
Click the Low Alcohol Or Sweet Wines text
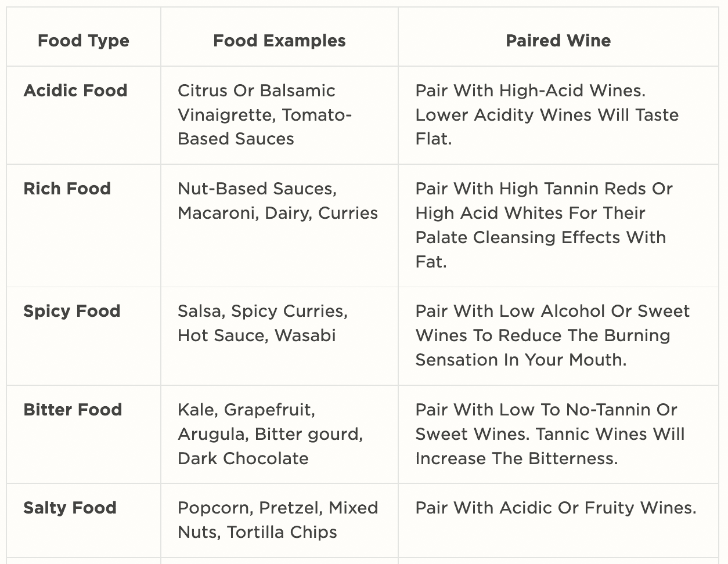click(x=552, y=335)
